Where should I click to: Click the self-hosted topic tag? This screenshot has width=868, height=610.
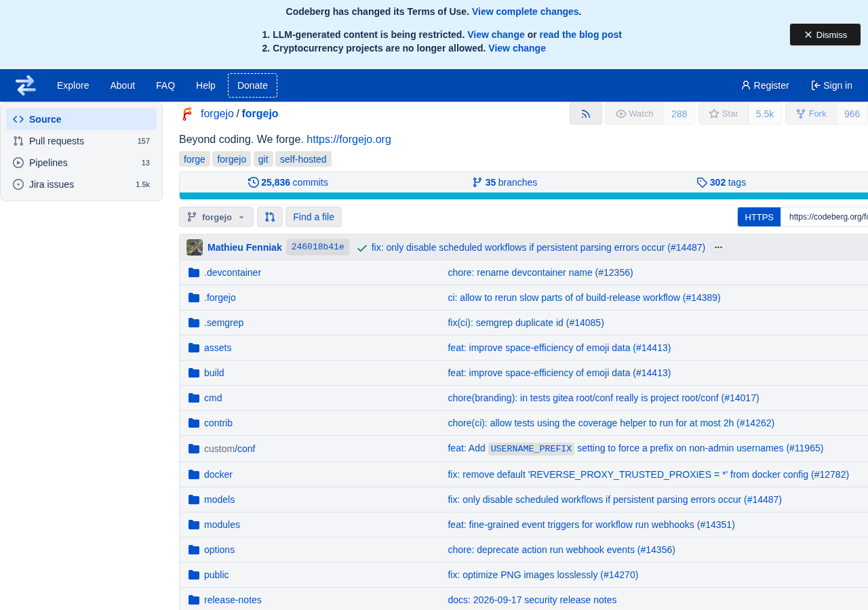coord(303,159)
